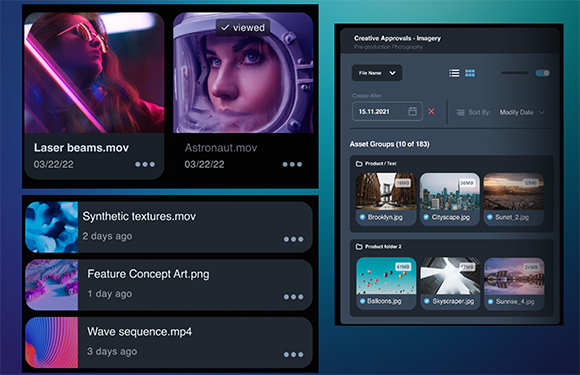580x375 pixels.
Task: Click the Brooklyn.jpg file name
Action: (x=385, y=217)
